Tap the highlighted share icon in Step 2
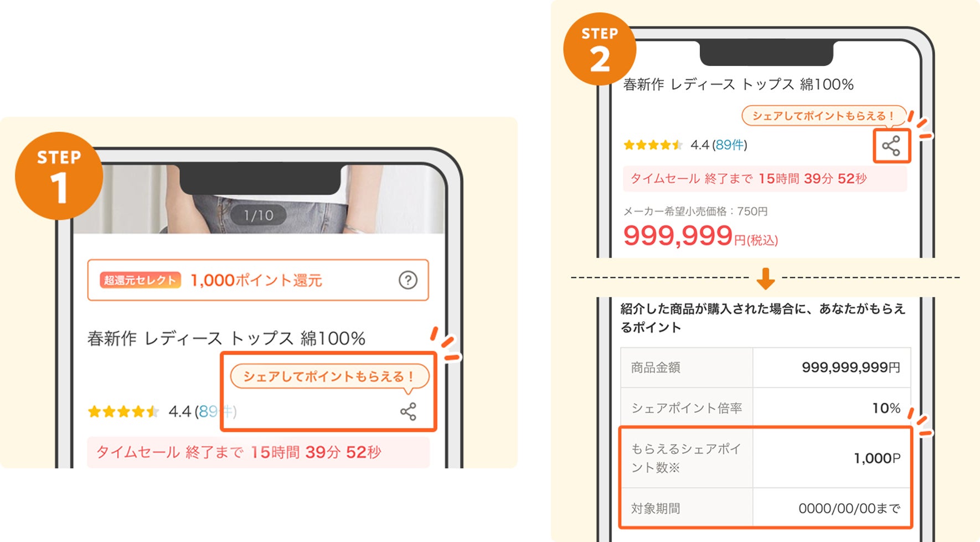 pyautogui.click(x=891, y=146)
